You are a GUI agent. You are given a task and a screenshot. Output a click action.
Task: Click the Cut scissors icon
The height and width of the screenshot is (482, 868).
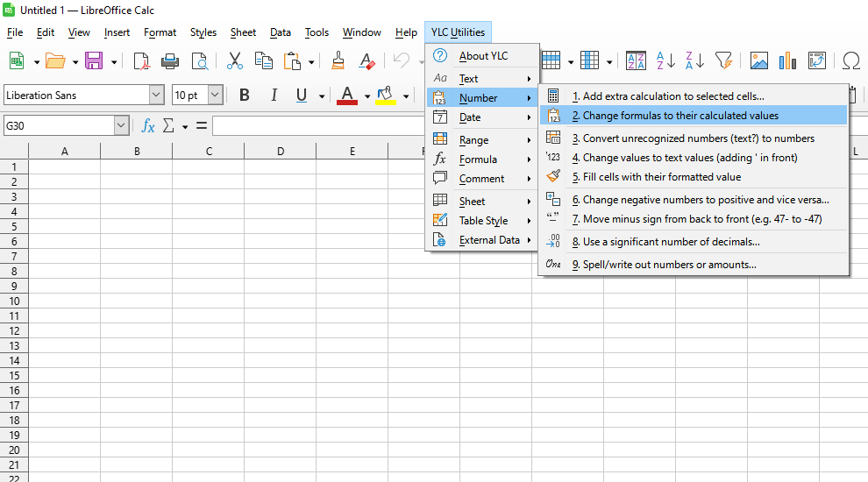coord(234,60)
